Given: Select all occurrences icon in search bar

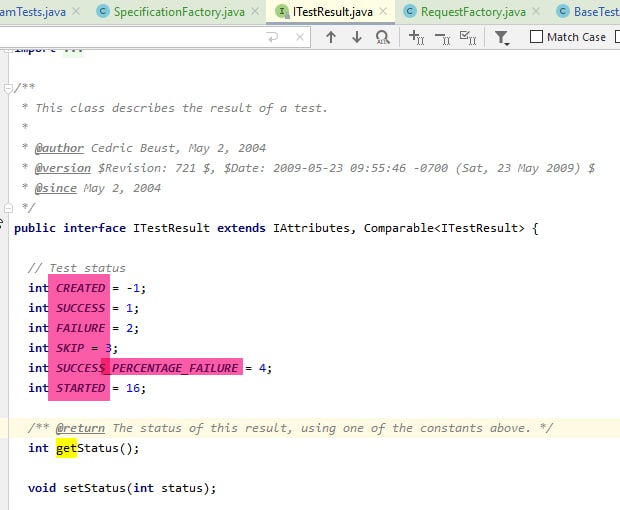Looking at the screenshot, I should 468,38.
